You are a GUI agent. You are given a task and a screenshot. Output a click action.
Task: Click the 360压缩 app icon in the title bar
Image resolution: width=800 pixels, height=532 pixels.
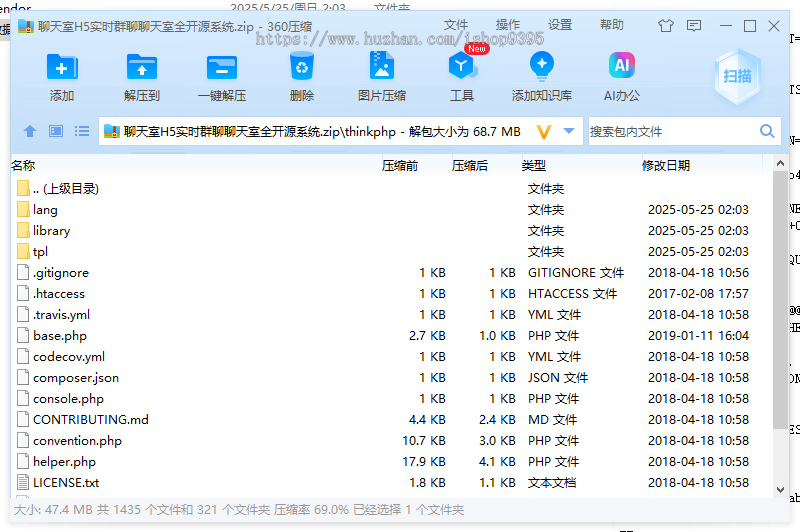26,26
